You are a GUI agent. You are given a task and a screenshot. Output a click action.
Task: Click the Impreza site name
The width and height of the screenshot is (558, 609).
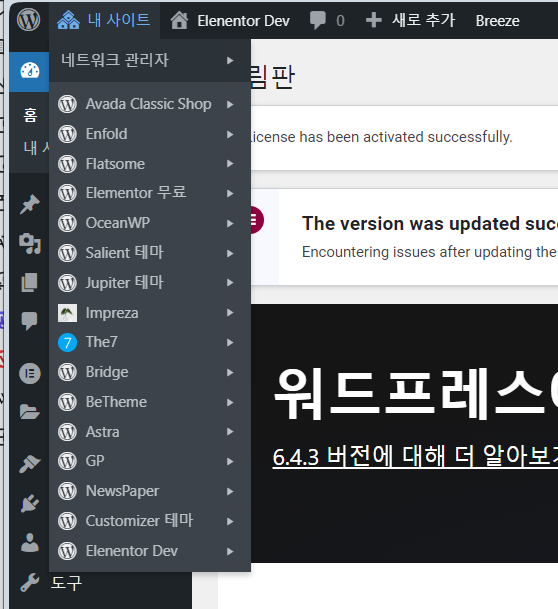112,313
